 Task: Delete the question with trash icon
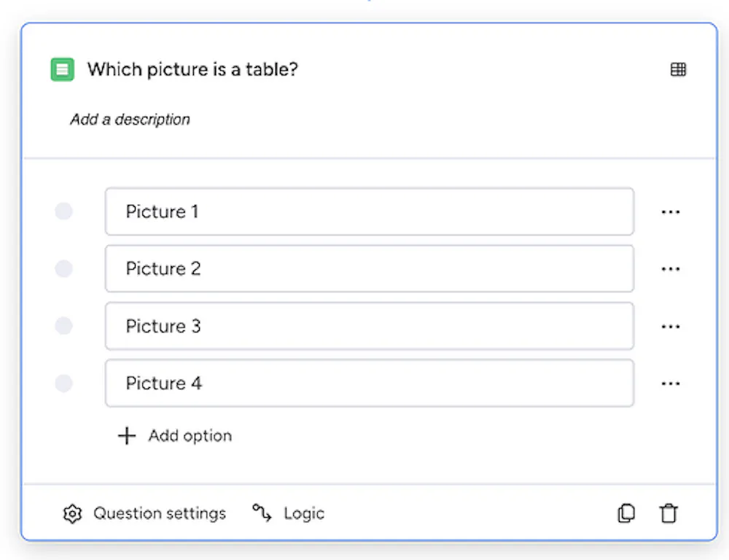tap(668, 513)
